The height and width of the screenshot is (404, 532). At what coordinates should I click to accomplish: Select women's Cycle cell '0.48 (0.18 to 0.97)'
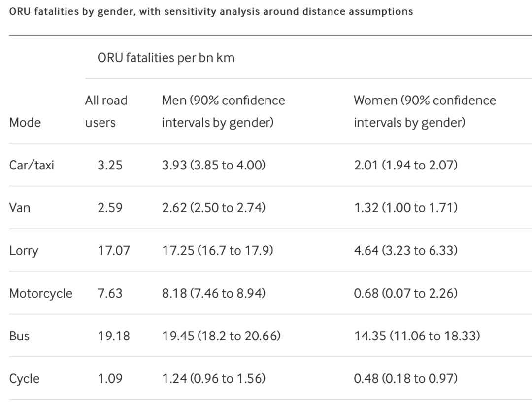tap(405, 379)
